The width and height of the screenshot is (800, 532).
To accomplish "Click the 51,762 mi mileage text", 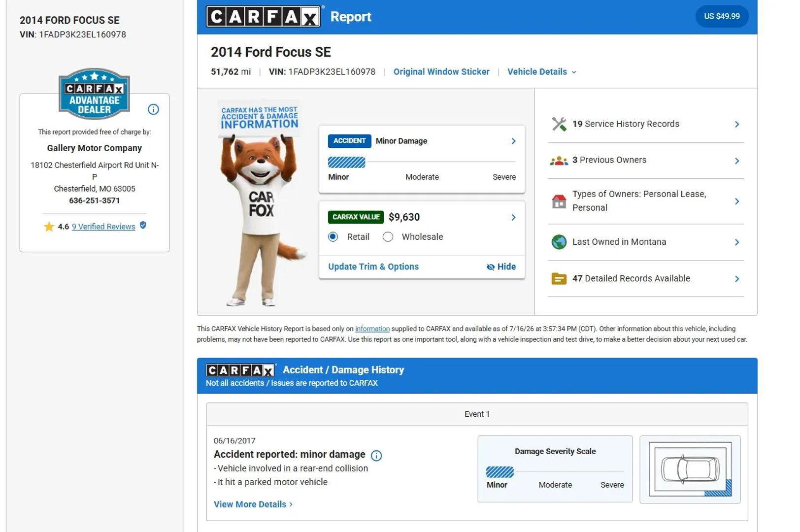I will pos(231,72).
